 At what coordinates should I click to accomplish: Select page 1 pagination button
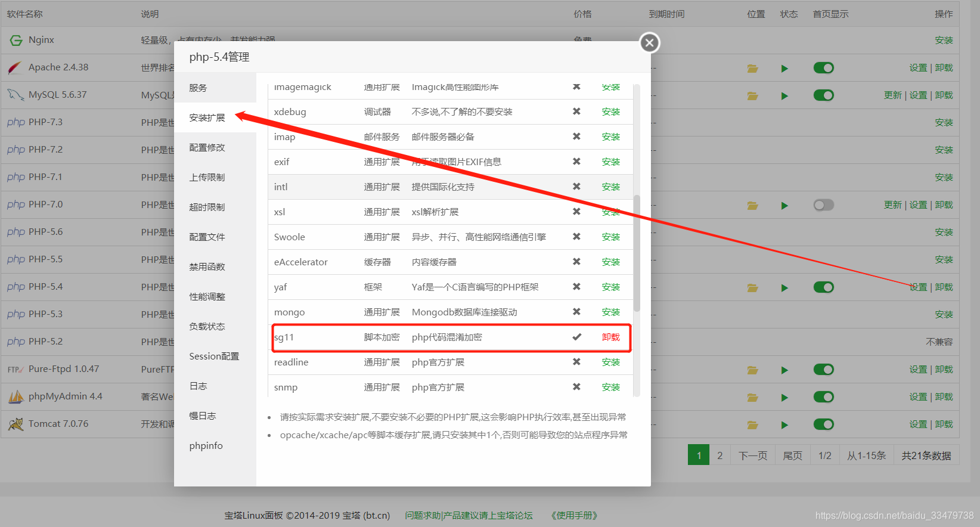[x=699, y=455]
